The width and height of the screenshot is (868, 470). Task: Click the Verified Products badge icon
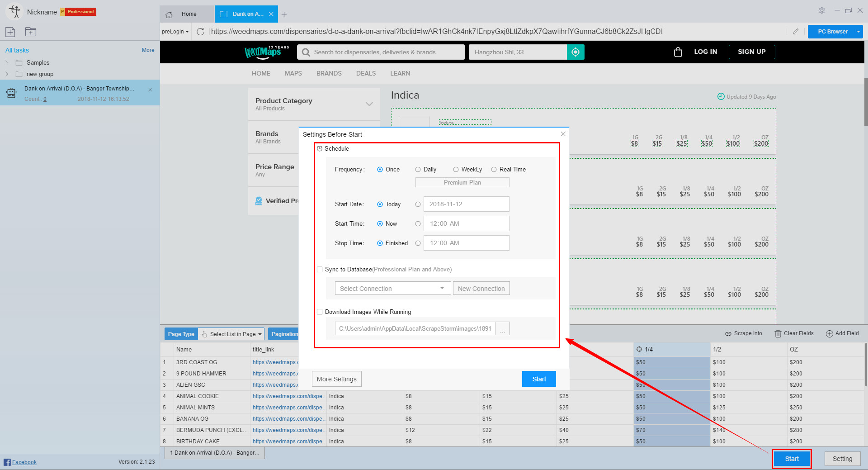259,201
